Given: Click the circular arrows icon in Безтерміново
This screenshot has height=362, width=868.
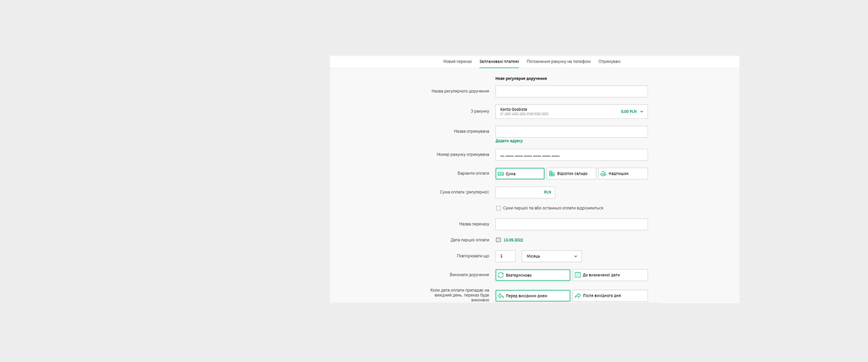Looking at the screenshot, I should coord(501,275).
